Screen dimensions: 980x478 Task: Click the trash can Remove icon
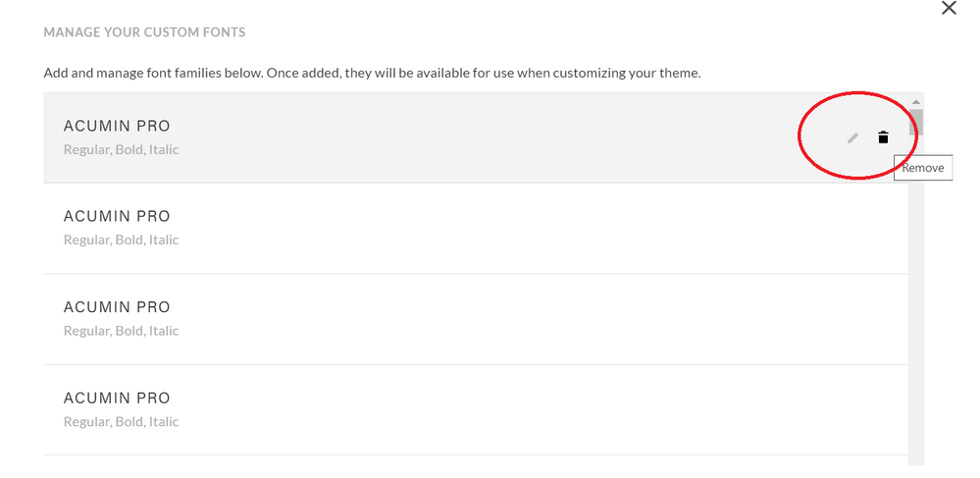click(x=883, y=137)
